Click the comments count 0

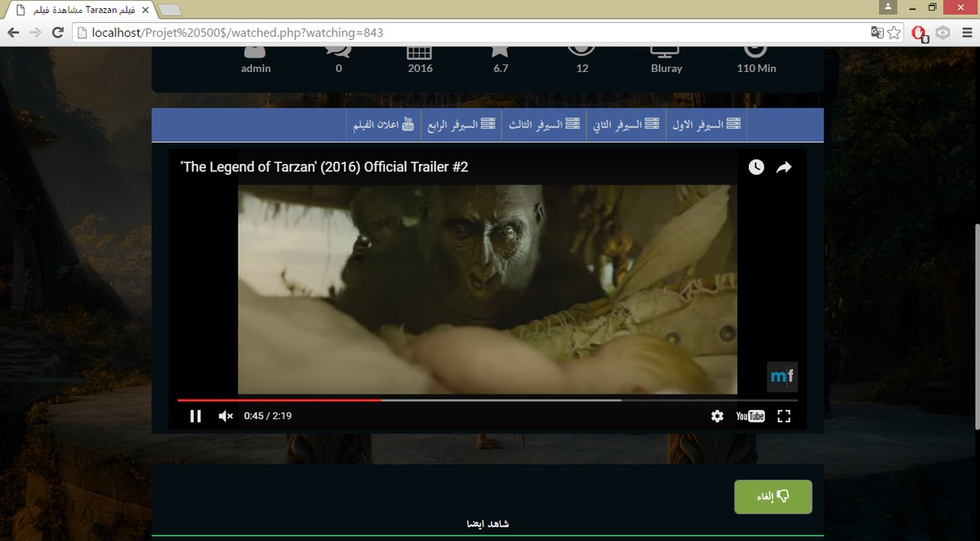point(338,69)
